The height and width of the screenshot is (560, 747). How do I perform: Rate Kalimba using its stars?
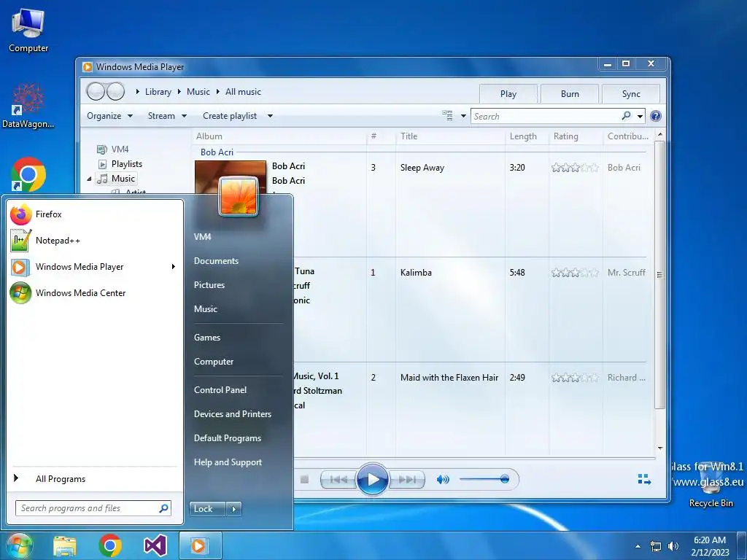[575, 273]
